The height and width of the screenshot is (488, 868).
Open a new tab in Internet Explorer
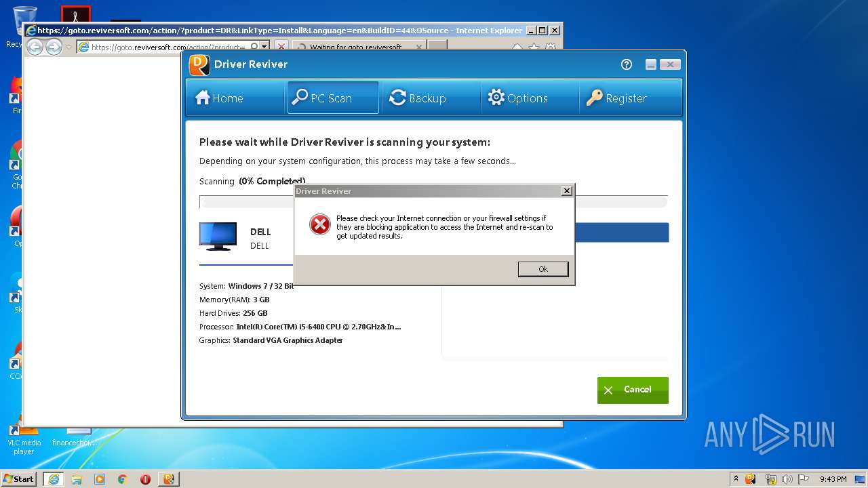tap(437, 46)
